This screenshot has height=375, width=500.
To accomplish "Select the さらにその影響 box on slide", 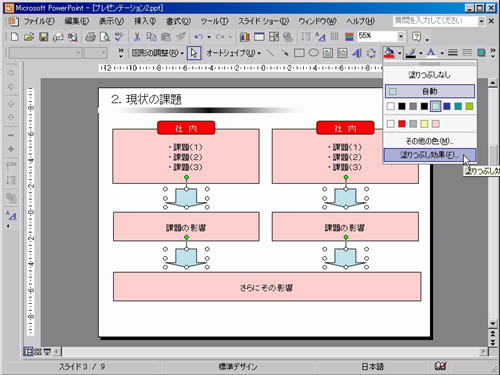I will 267,287.
